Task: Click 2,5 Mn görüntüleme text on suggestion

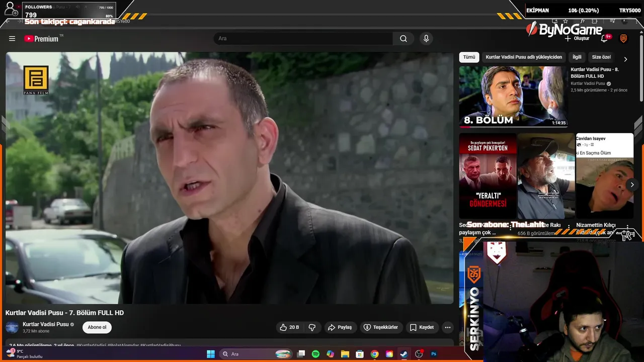Action: coord(589,90)
